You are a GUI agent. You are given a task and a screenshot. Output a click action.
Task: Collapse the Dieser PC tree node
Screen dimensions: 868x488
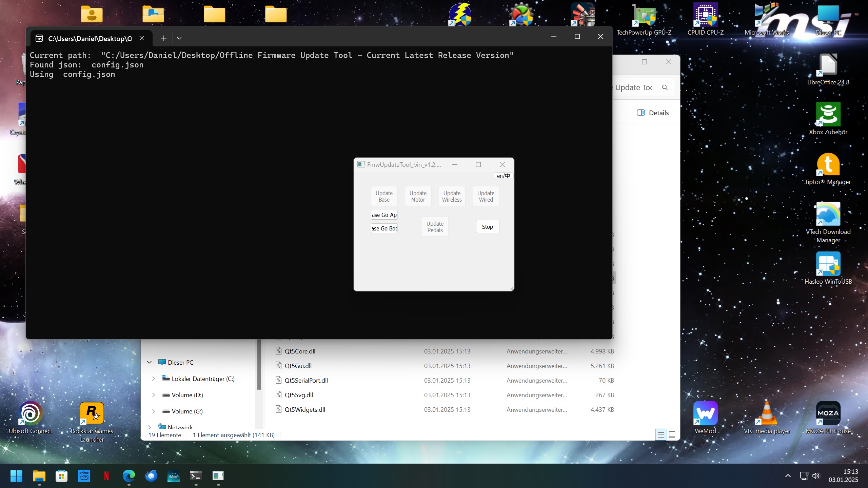click(x=150, y=362)
